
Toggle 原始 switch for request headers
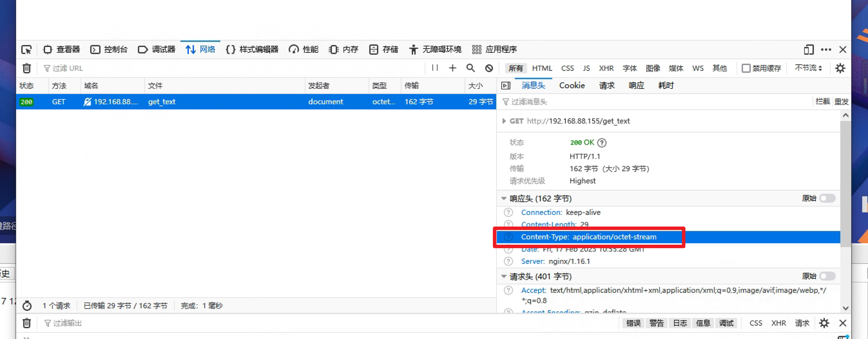click(x=827, y=276)
